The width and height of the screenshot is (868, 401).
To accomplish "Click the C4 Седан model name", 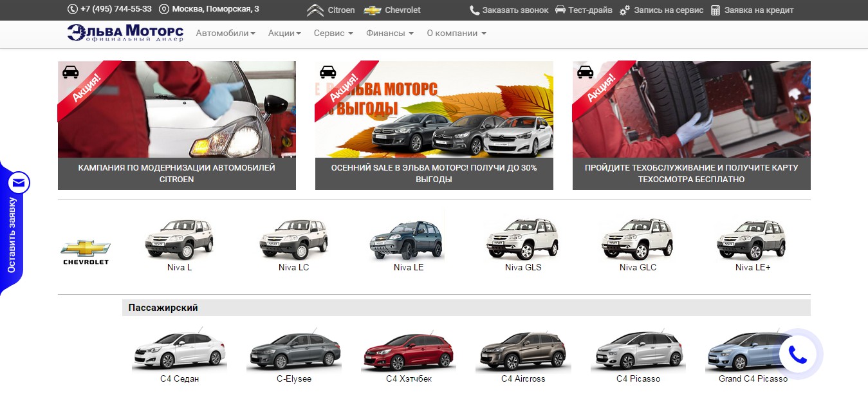I will [x=180, y=378].
